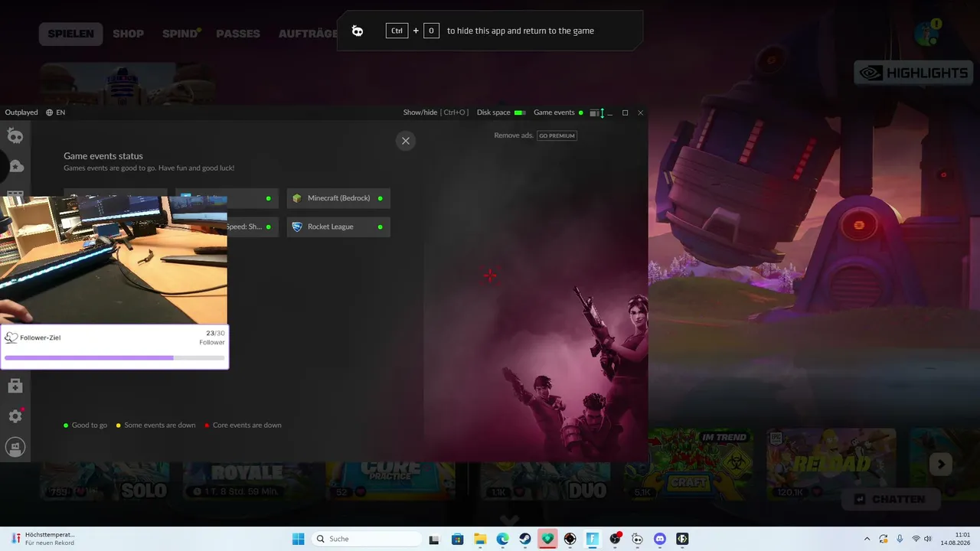Click the black circular crosshair taskbar icon
980x551 pixels.
pos(570,539)
